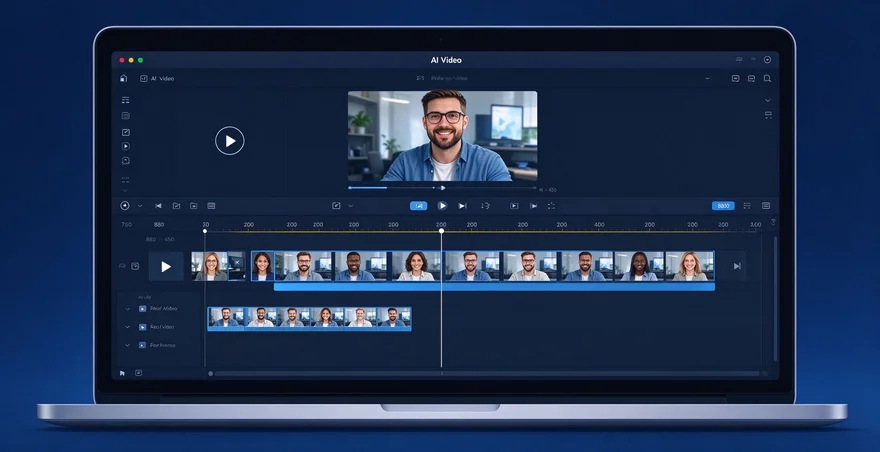Click the blue 8800 button
The width and height of the screenshot is (880, 452).
point(723,206)
